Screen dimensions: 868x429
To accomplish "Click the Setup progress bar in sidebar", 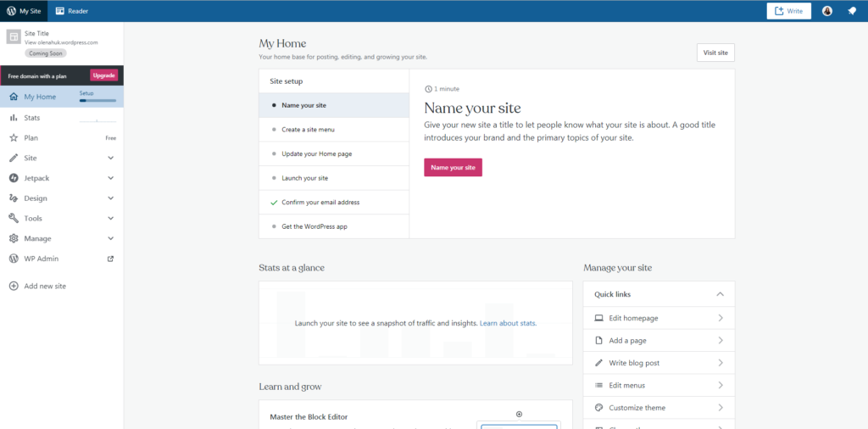I will pyautogui.click(x=98, y=101).
